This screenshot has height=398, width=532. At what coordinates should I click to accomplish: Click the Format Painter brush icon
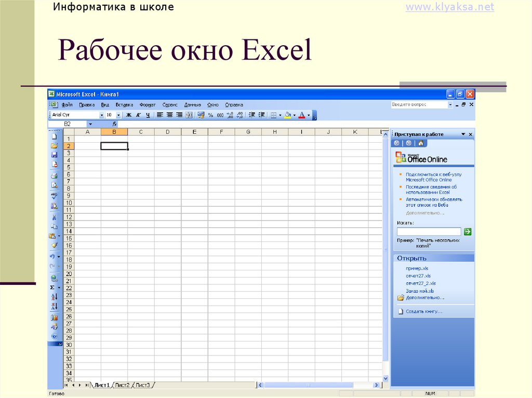tap(54, 245)
